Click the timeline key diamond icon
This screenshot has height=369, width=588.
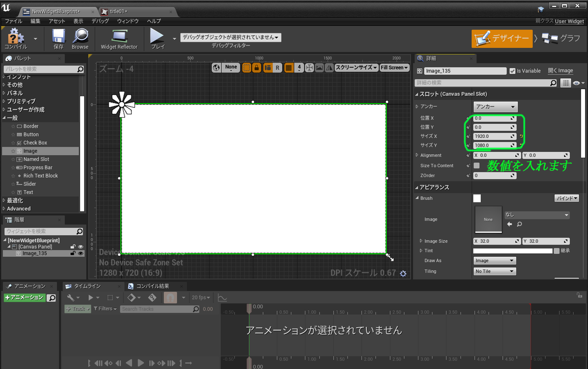click(x=131, y=297)
